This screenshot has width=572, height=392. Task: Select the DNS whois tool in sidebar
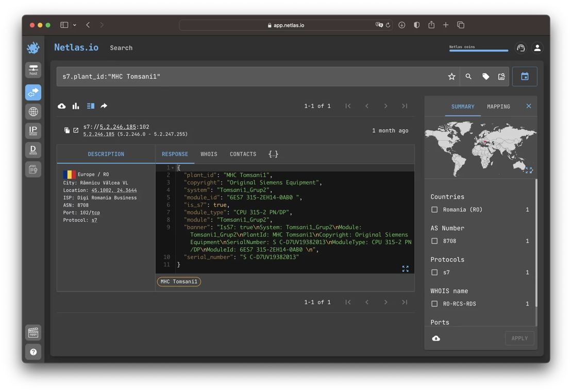pyautogui.click(x=33, y=149)
